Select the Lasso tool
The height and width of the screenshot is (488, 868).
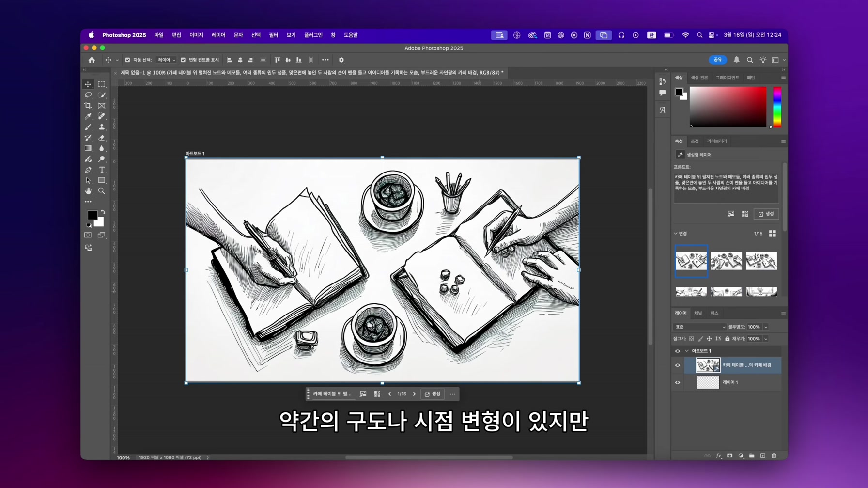click(88, 95)
